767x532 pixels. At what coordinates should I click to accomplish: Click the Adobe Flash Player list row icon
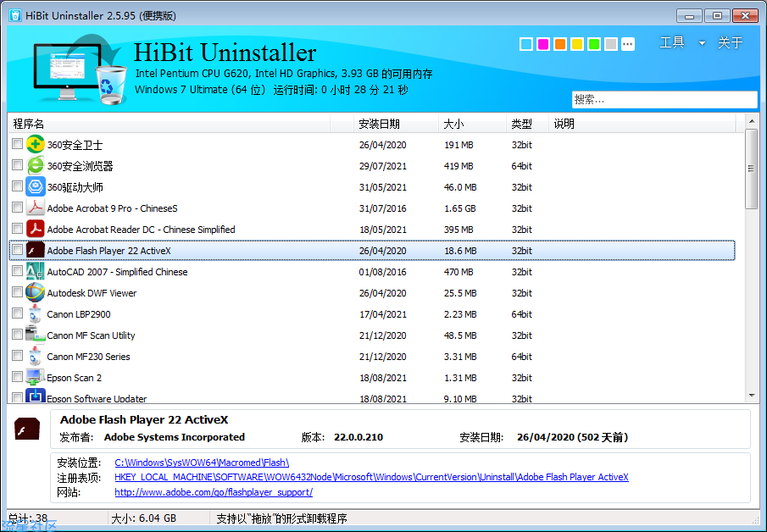pyautogui.click(x=36, y=250)
